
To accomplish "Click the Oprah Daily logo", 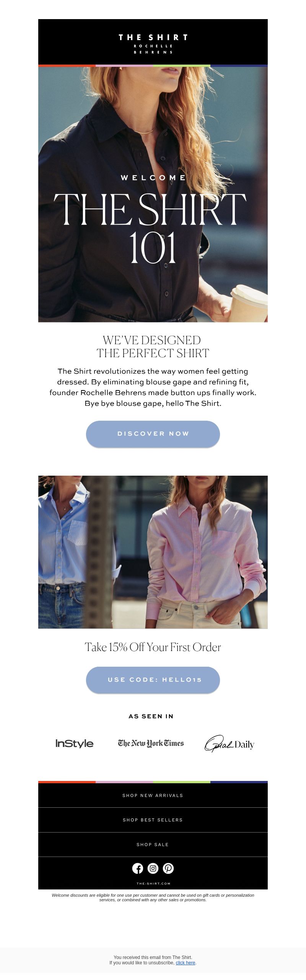I will click(229, 743).
